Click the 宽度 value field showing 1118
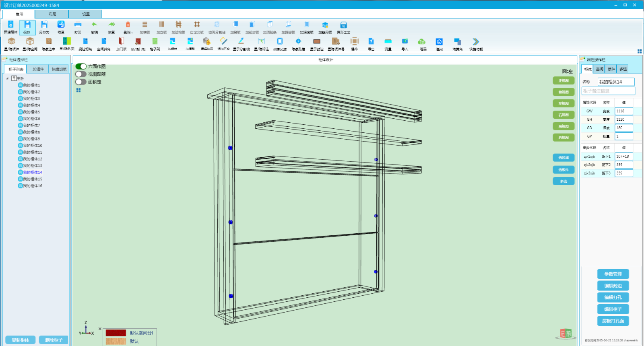This screenshot has height=346, width=644. tap(623, 111)
